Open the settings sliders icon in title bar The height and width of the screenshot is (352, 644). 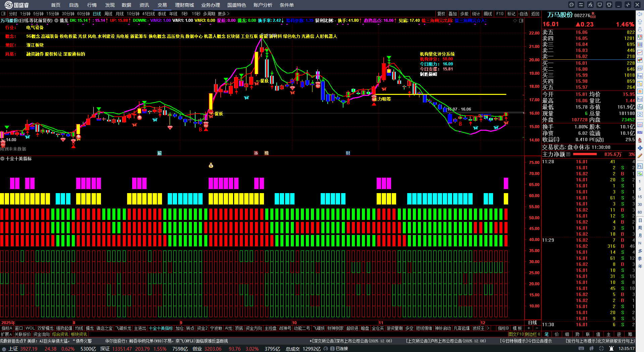(x=581, y=5)
